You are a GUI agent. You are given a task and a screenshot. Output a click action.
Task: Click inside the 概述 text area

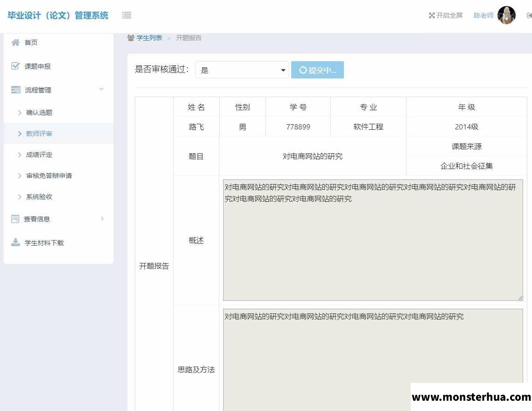373,240
